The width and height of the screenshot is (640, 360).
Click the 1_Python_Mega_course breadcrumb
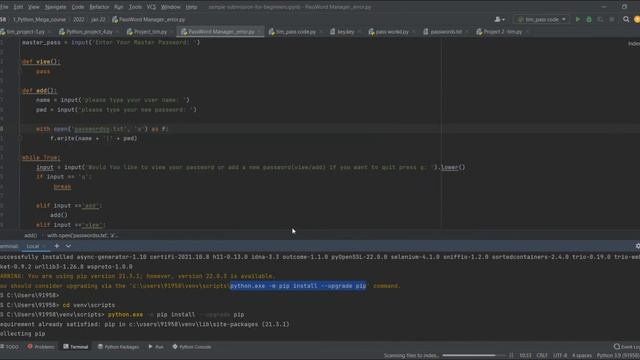(39, 19)
